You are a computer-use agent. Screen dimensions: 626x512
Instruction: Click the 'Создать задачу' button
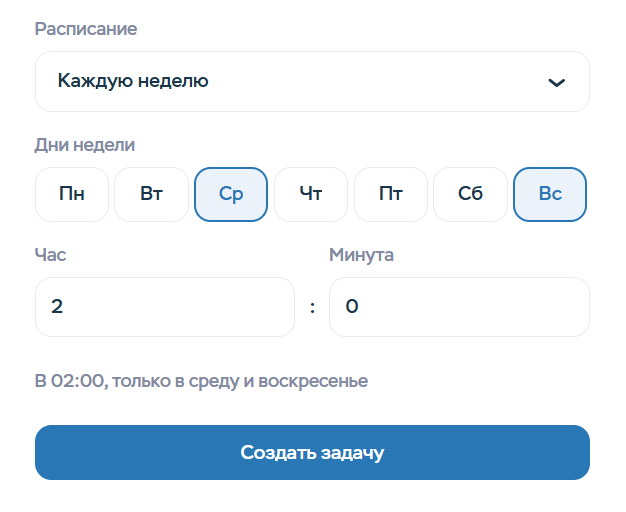click(x=312, y=453)
